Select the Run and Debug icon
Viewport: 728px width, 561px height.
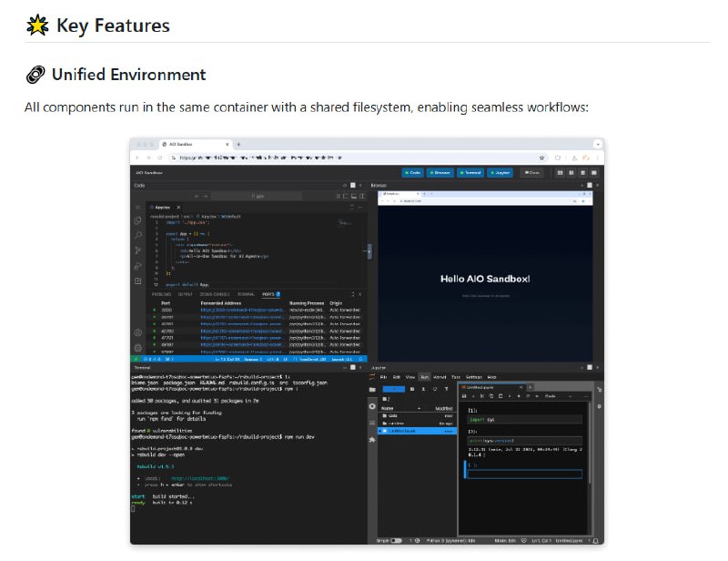point(136,262)
